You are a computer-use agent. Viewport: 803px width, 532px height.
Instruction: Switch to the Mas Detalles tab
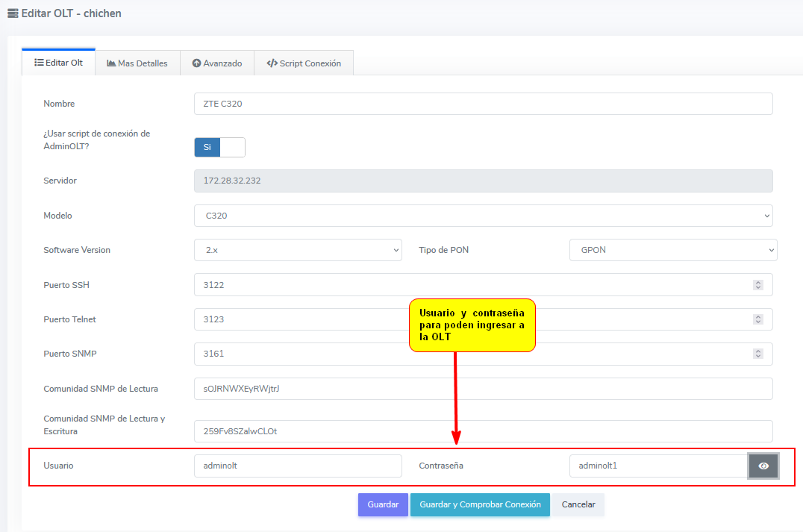point(137,63)
